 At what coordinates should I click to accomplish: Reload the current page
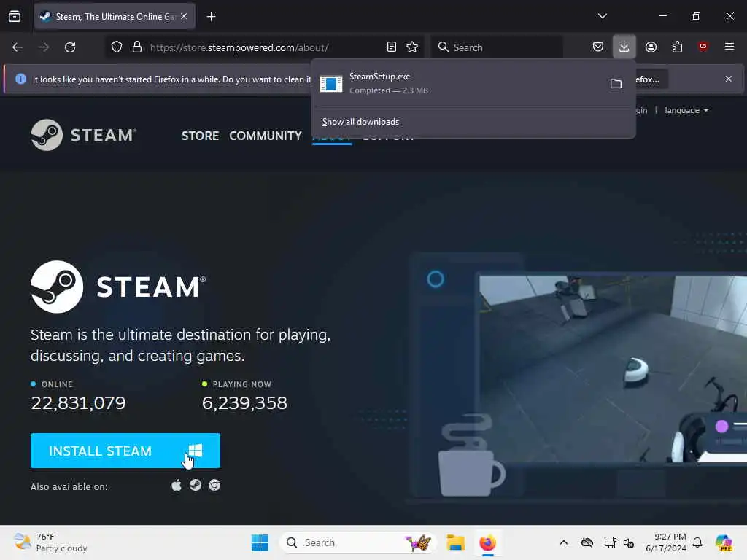(70, 47)
